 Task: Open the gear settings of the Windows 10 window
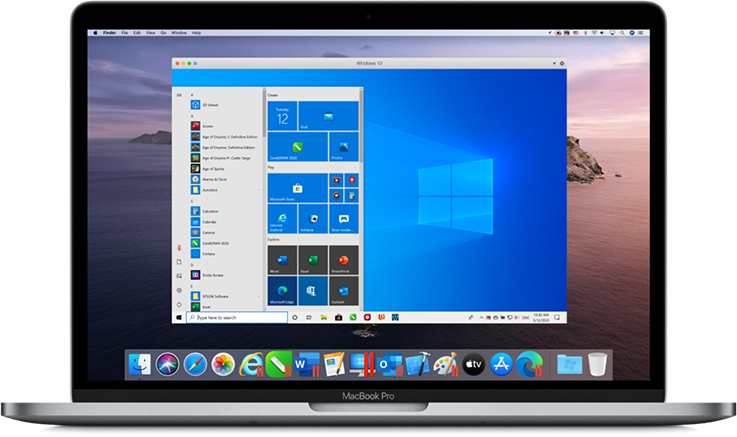[562, 63]
